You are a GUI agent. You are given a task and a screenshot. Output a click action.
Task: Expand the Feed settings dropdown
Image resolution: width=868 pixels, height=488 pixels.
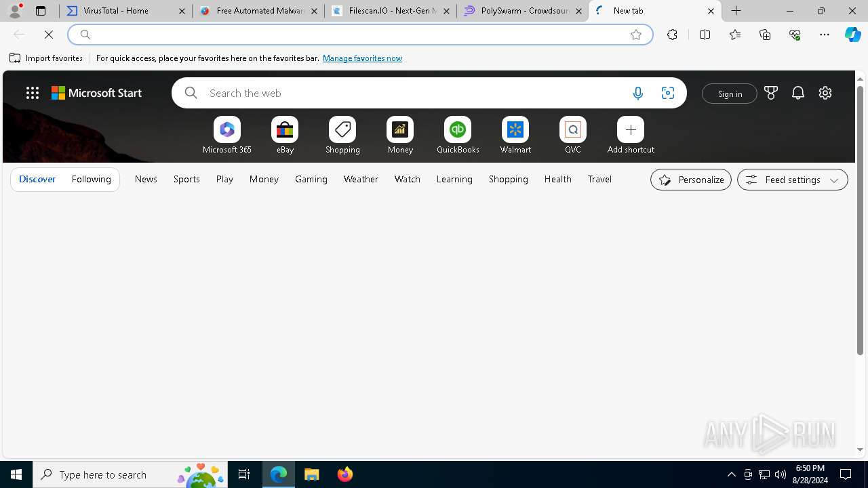point(793,180)
